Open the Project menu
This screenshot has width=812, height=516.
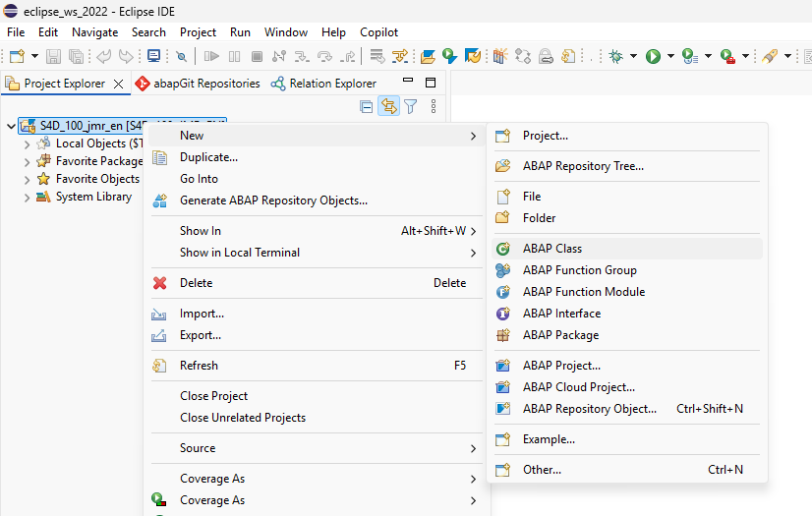tap(198, 32)
